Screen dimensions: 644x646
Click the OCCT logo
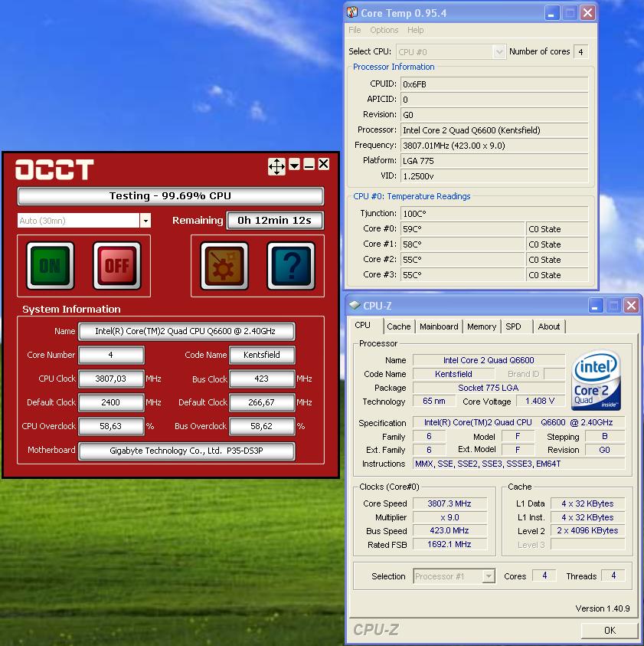(x=54, y=169)
